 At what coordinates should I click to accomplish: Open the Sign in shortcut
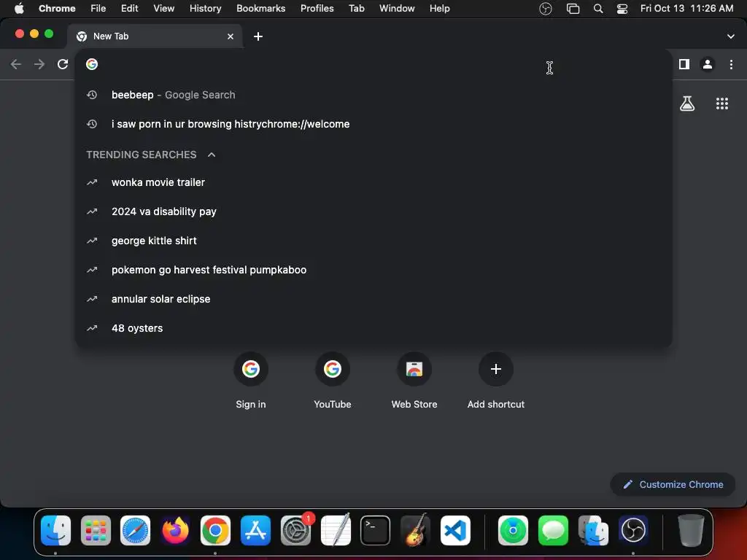pos(251,381)
